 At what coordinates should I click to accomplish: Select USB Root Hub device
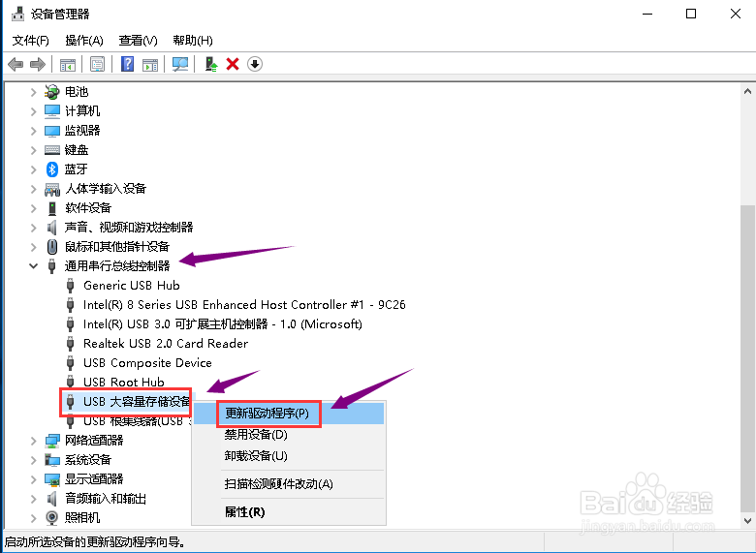(124, 382)
